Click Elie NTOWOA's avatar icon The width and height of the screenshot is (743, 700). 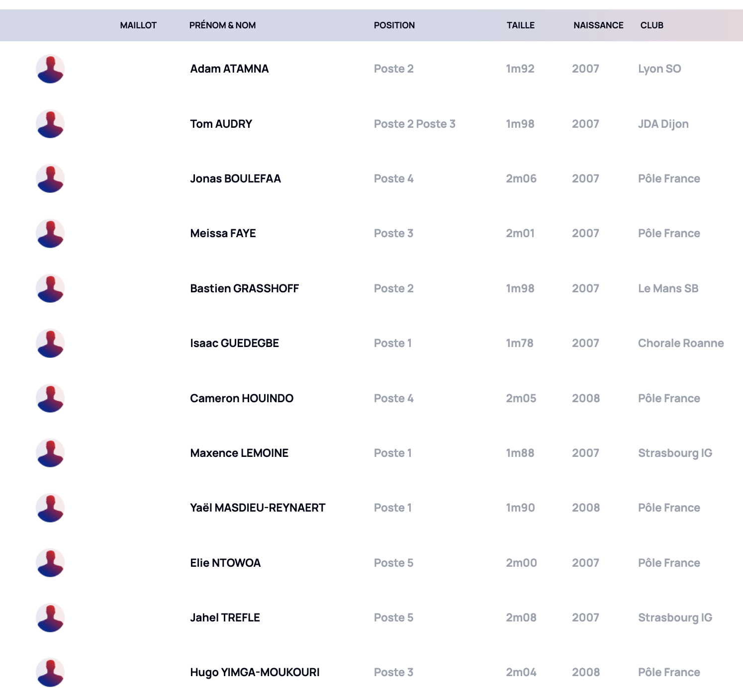click(50, 563)
